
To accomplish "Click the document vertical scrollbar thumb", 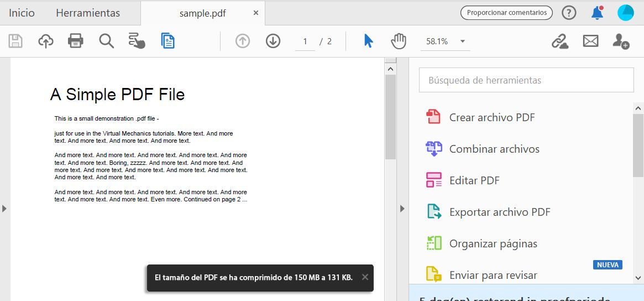I will point(390,117).
